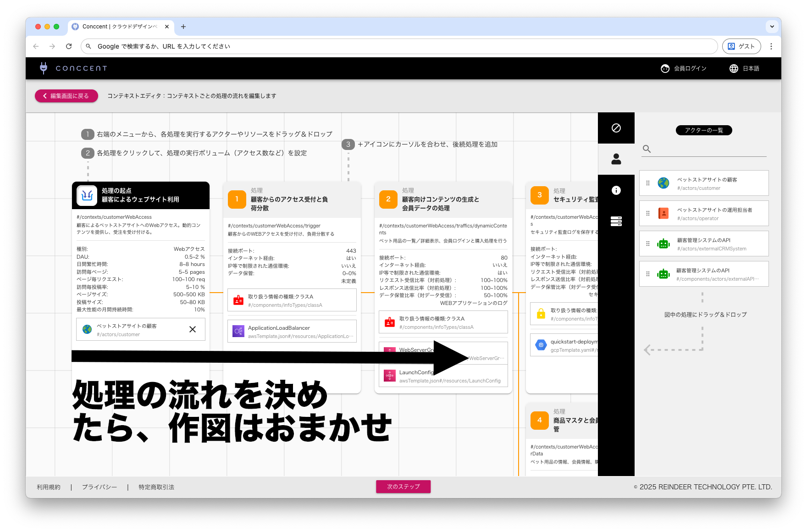Click drag handle of externalAPI component

coord(648,274)
